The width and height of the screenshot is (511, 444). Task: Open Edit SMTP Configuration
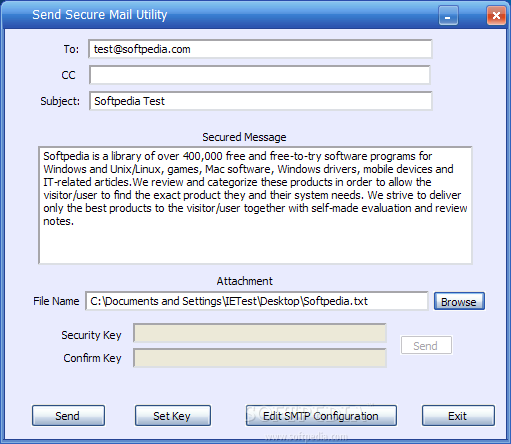click(x=321, y=416)
